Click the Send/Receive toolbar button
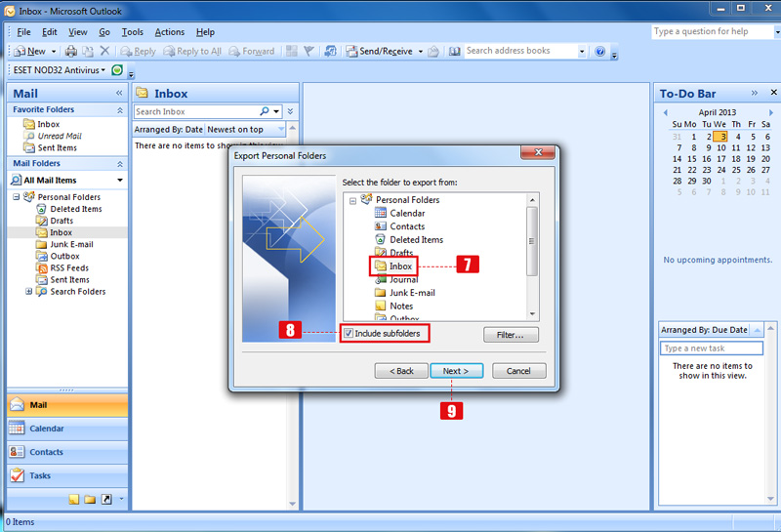 [380, 51]
